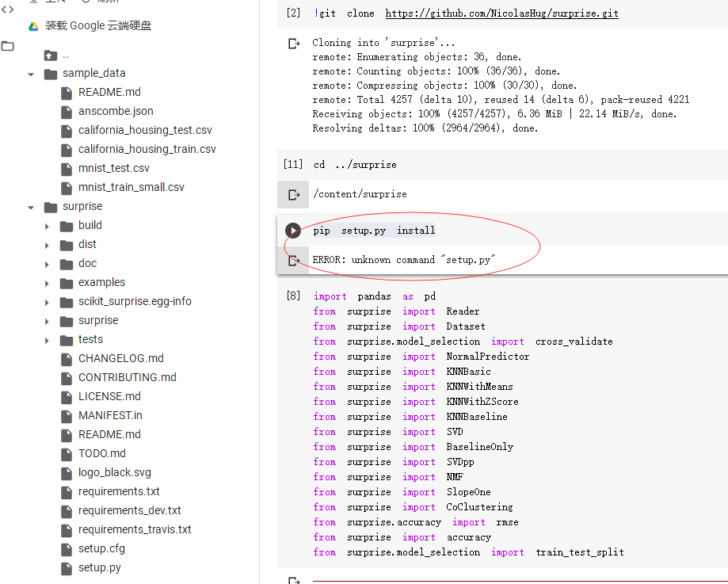Clear output icon beside /content/surprise
This screenshot has height=584, width=728.
pyautogui.click(x=294, y=195)
